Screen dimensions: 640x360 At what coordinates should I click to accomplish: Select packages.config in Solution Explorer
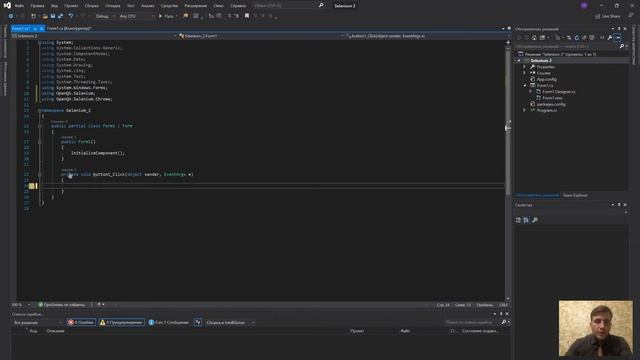tap(551, 104)
